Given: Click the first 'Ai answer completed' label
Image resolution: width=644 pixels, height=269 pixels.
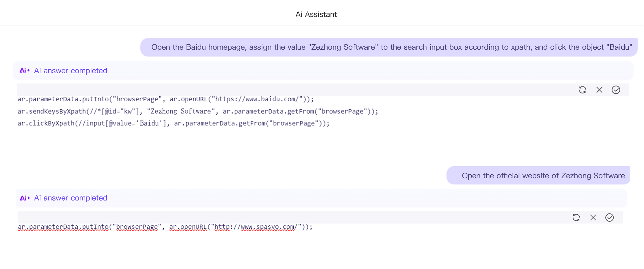Looking at the screenshot, I should (x=71, y=70).
